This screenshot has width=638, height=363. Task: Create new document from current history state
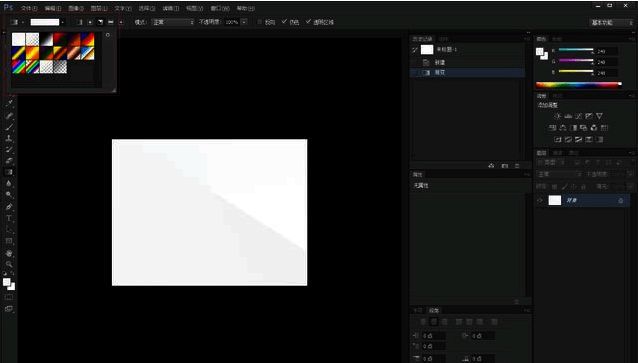click(x=492, y=166)
